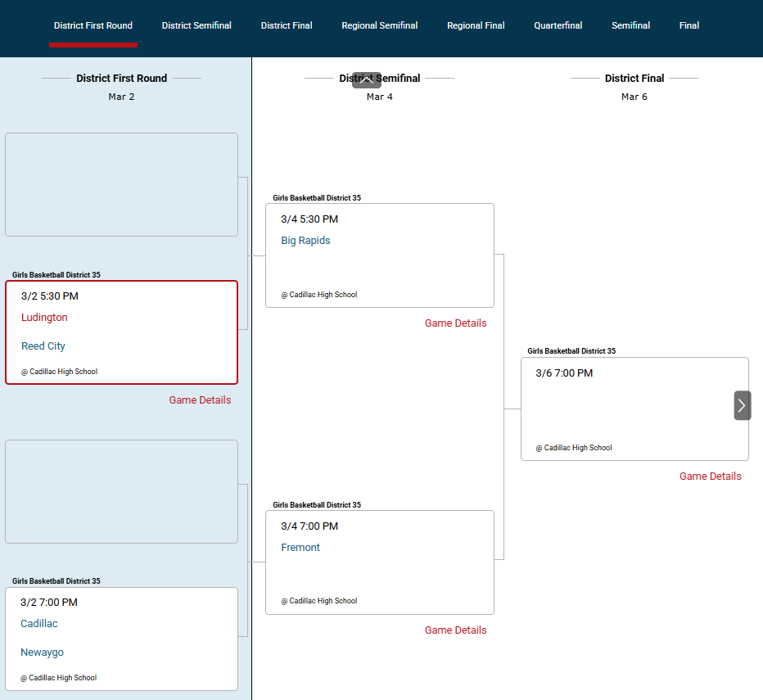Open the Cadillac team link

coord(39,624)
